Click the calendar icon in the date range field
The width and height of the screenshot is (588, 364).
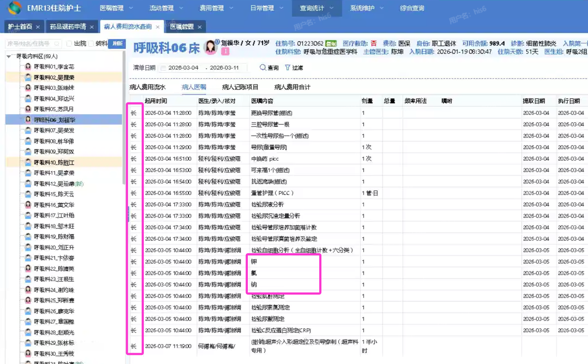coord(163,68)
